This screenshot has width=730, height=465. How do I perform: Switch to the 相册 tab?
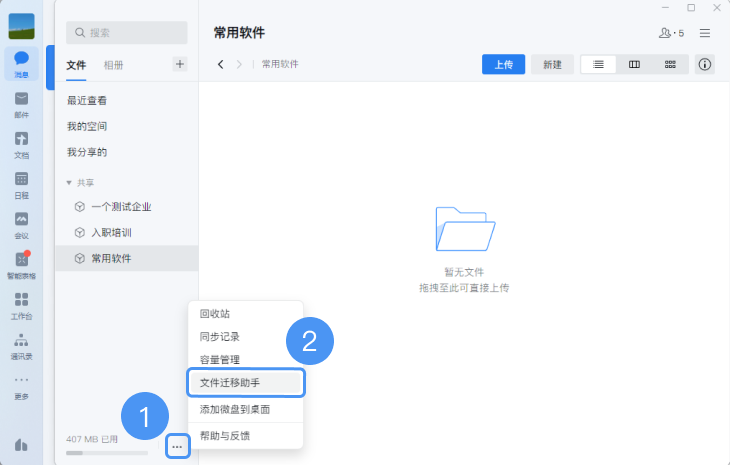click(x=114, y=65)
